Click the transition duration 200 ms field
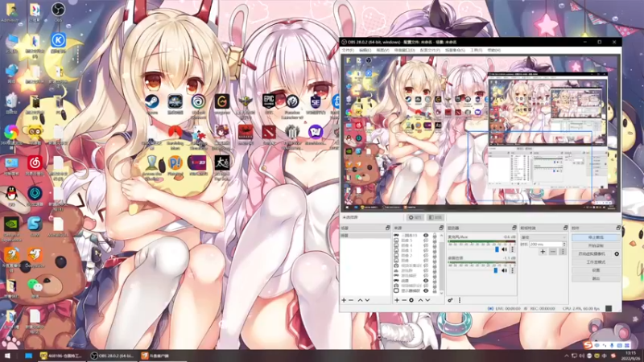This screenshot has height=362, width=644. click(545, 245)
